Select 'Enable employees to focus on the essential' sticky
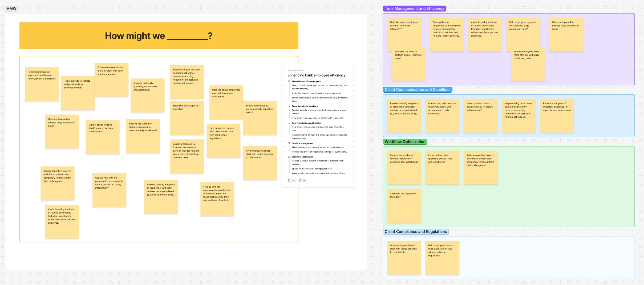644x285 pixels. (x=187, y=156)
